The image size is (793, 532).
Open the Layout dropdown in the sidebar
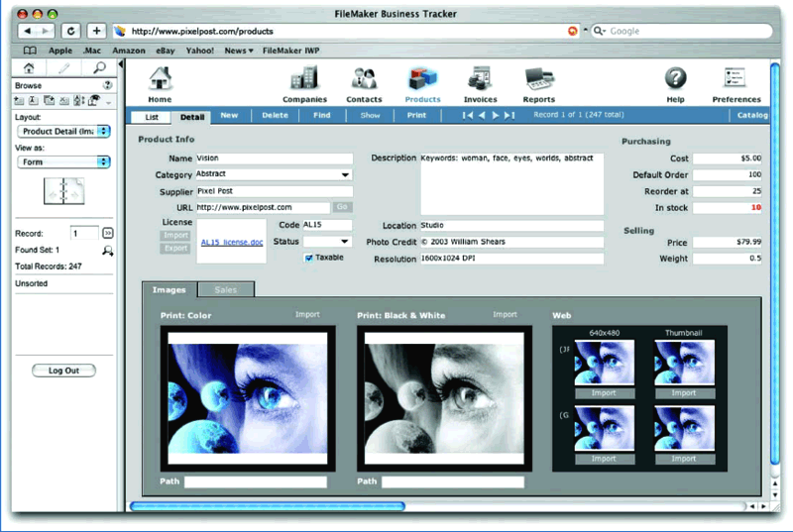[x=63, y=131]
